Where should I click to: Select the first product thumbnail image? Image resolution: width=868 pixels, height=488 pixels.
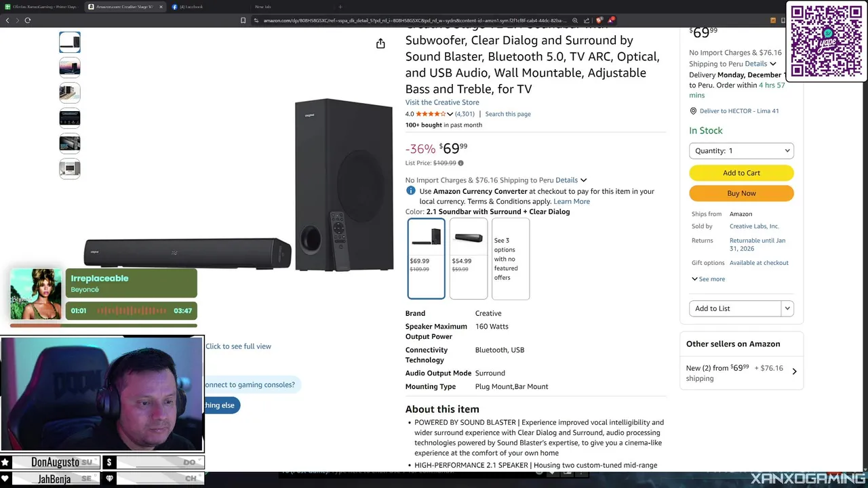pos(70,42)
